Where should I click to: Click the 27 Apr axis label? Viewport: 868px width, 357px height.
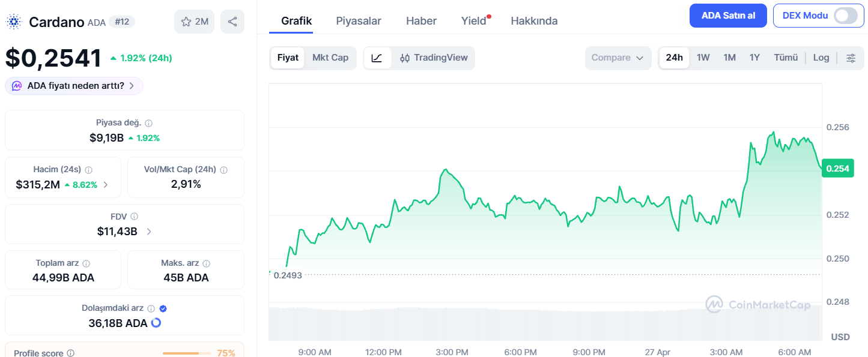click(x=657, y=352)
